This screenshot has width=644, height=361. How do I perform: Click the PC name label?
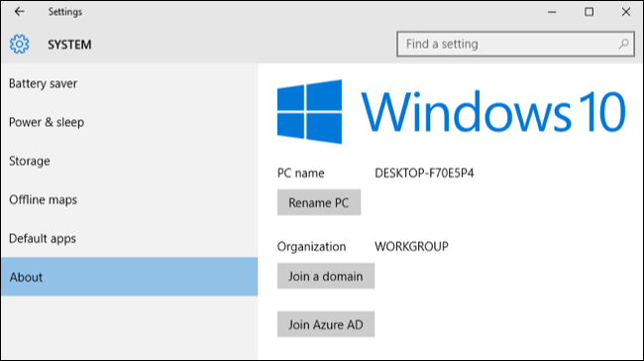[x=300, y=174]
